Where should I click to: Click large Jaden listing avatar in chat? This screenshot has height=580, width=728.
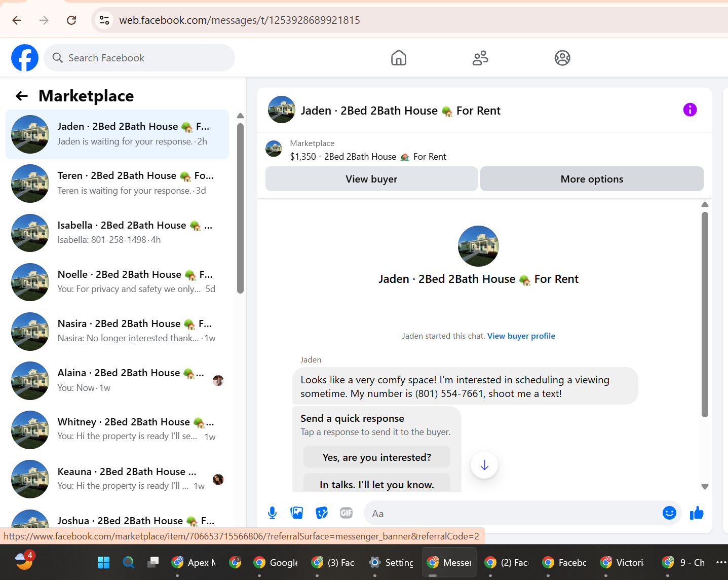tap(478, 246)
